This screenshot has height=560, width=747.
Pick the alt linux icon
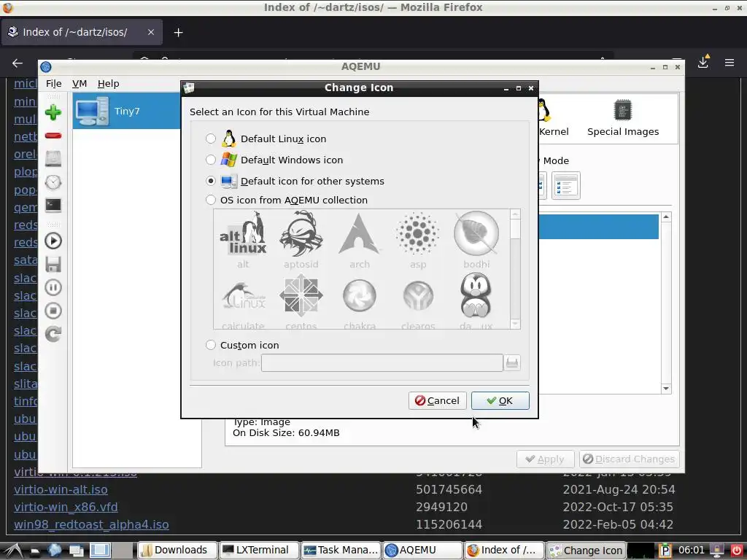pos(243,240)
